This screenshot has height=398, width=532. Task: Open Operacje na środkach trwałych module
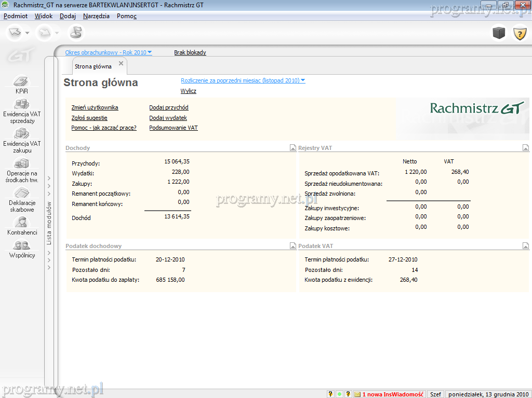(x=22, y=170)
